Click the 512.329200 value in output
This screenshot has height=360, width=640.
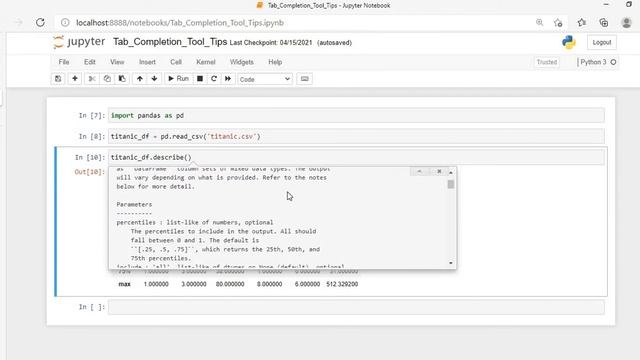(342, 284)
